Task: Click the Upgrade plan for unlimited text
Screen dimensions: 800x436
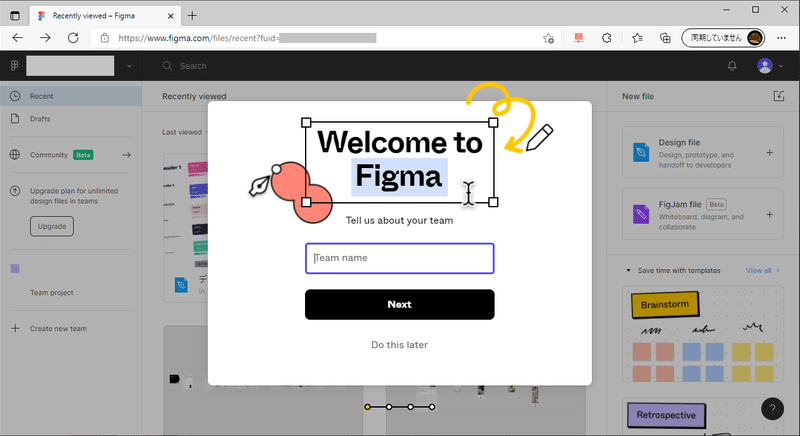Action: [74, 196]
